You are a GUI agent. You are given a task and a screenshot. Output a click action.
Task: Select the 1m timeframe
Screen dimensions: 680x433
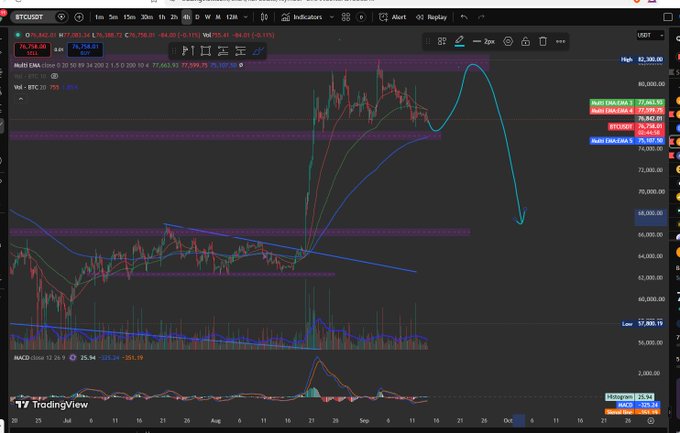coord(99,17)
